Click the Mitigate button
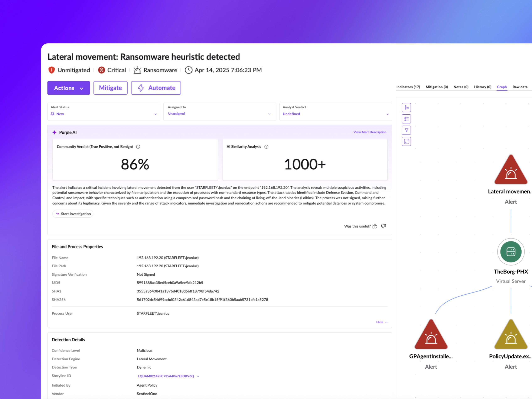This screenshot has height=399, width=532. pos(110,88)
